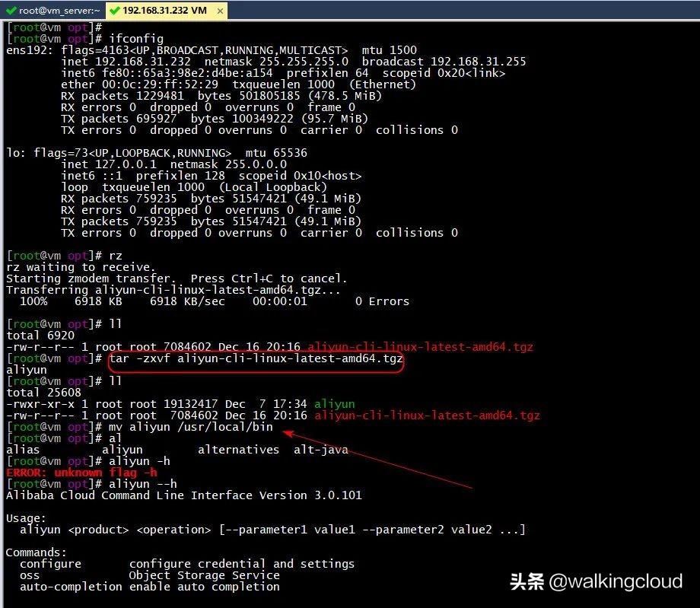Click the inet6 ::1 prefixlen 128 line

[212, 176]
